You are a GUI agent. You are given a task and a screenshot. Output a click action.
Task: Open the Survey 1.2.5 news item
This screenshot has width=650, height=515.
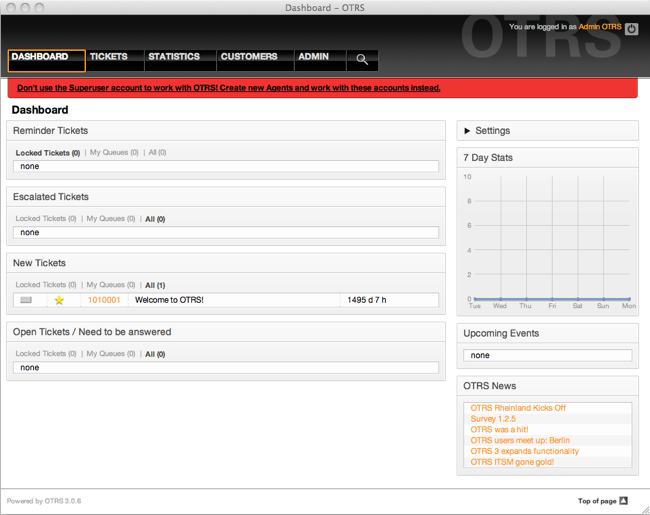pyautogui.click(x=493, y=419)
